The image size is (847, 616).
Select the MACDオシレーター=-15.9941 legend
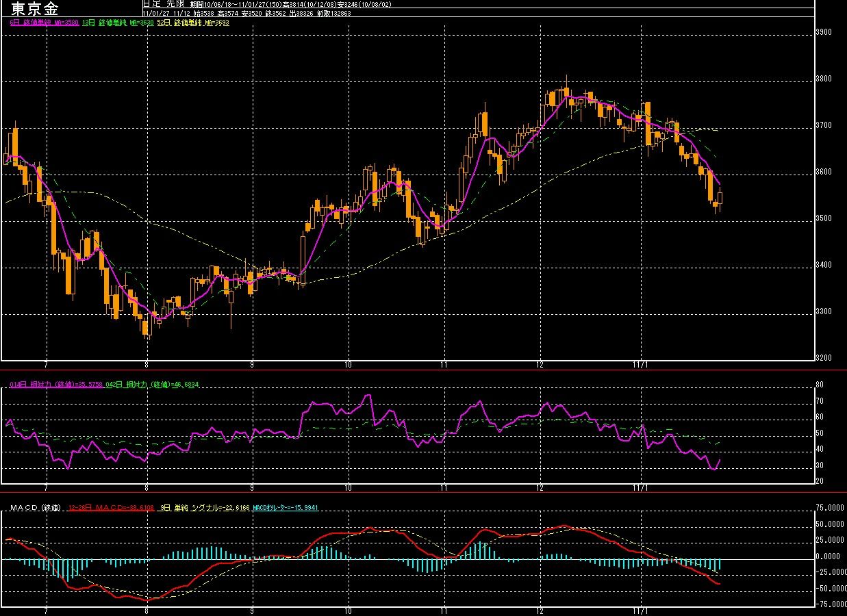[x=286, y=508]
